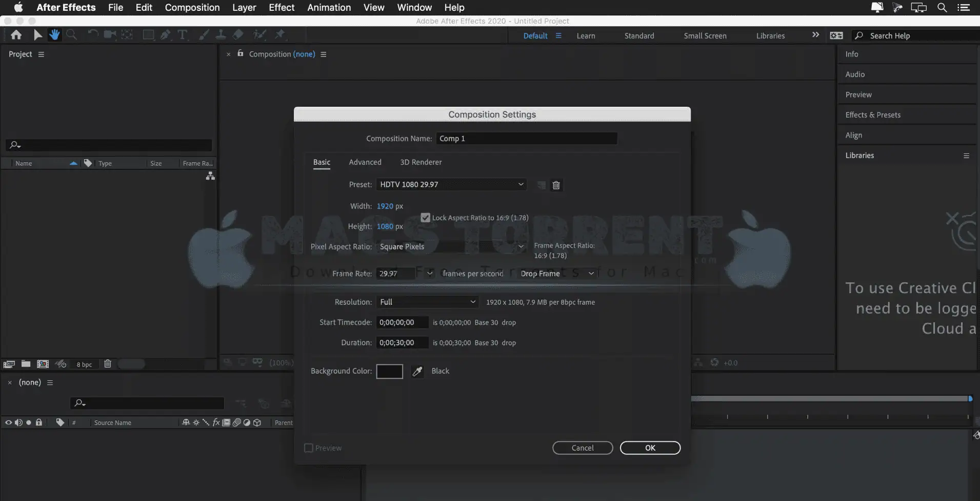Open the Effect menu
The width and height of the screenshot is (980, 501).
pyautogui.click(x=282, y=7)
